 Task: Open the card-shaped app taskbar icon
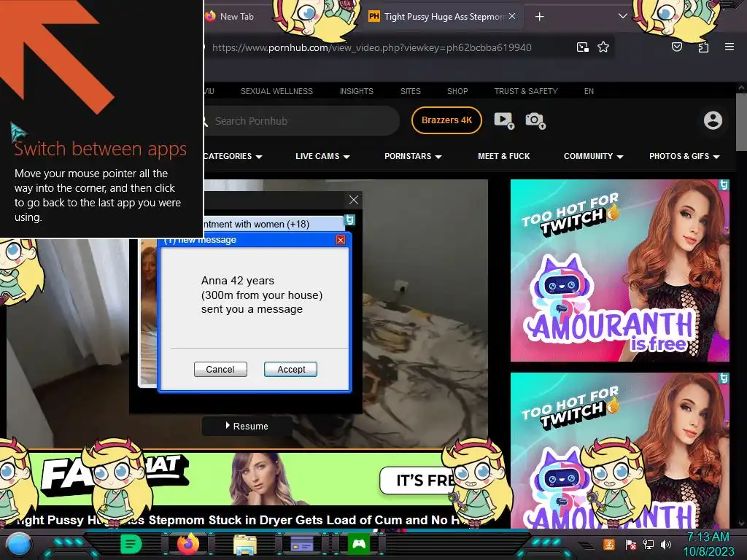click(302, 544)
